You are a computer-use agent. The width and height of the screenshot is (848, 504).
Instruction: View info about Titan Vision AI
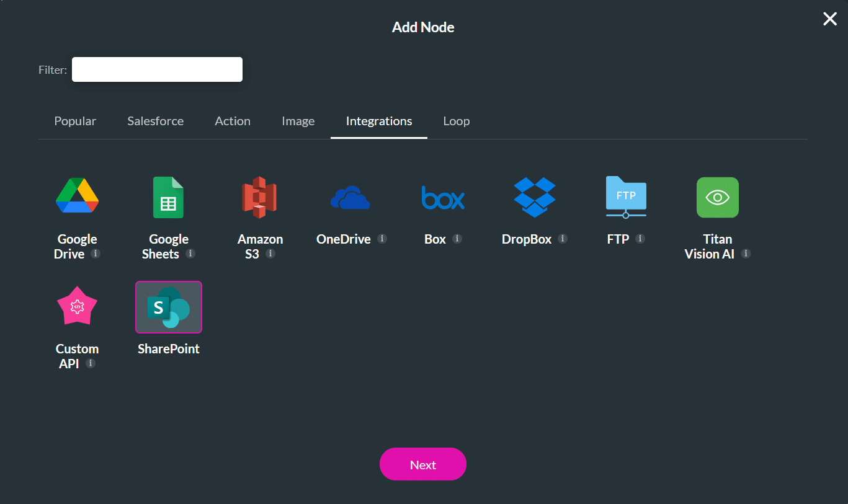[x=746, y=254]
